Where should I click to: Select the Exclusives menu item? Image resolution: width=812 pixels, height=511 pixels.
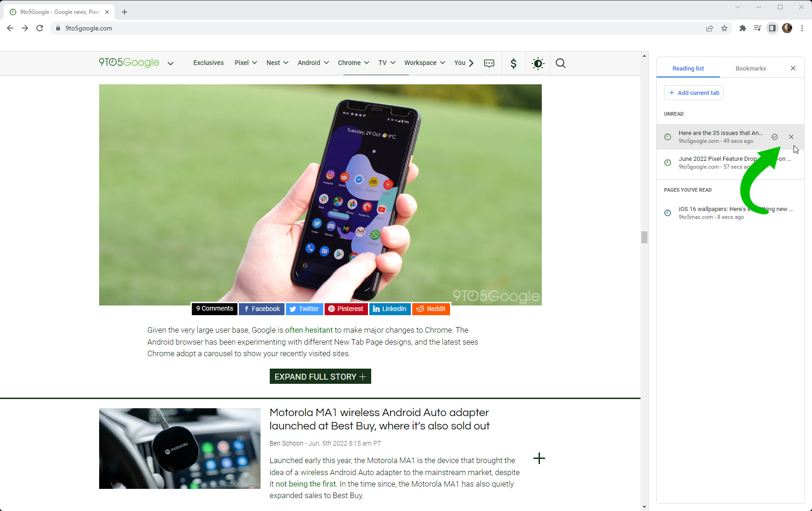(208, 63)
